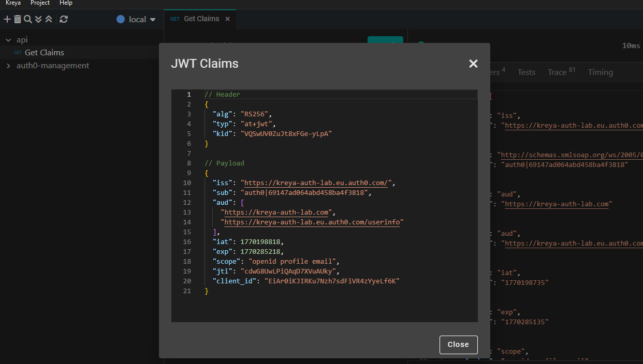Switch to the Timing tab
This screenshot has height=364, width=643.
coord(600,72)
